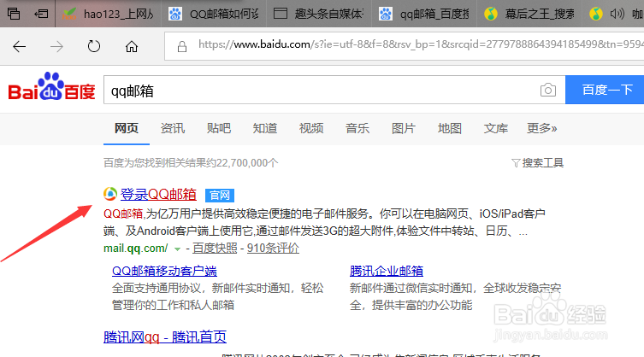Click the search tools filter icon
Image resolution: width=644 pixels, height=357 pixels.
516,163
